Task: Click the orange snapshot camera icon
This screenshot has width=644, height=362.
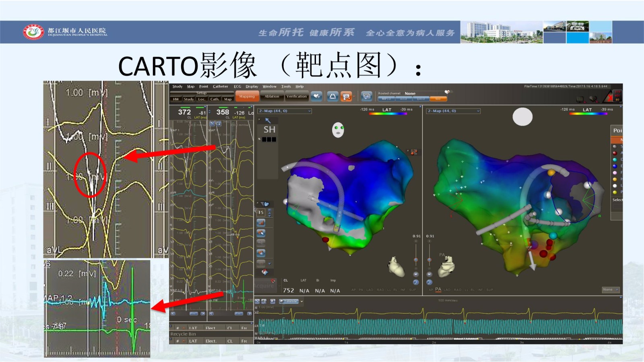Action: click(345, 97)
